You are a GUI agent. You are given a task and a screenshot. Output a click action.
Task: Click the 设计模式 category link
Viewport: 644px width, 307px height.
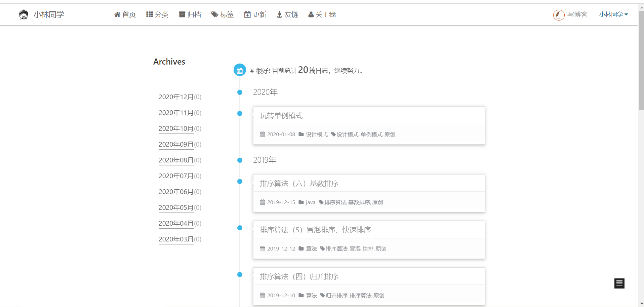tap(317, 135)
